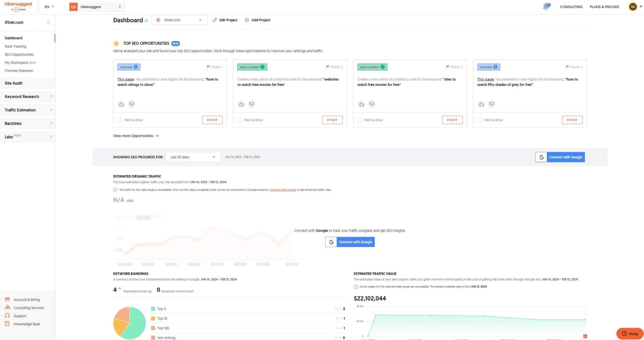The width and height of the screenshot is (644, 340).
Task: Open SEO Opportunities in sidebar
Action: (19, 54)
